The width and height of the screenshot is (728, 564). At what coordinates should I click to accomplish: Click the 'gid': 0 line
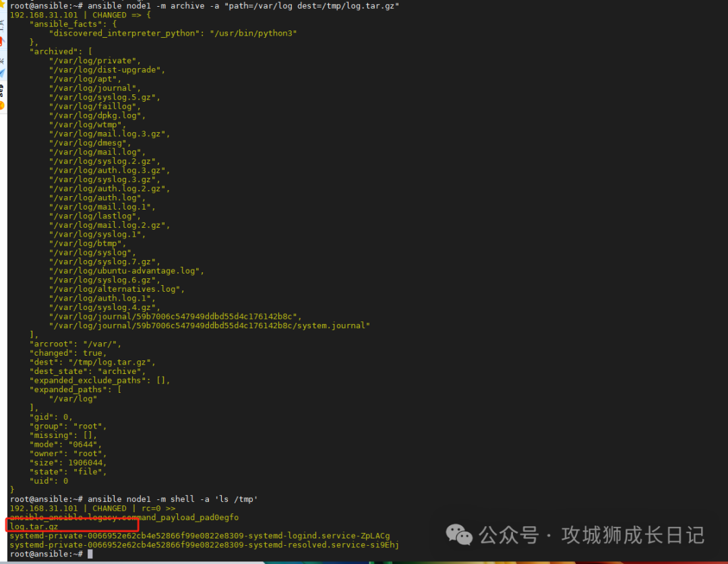[51, 417]
